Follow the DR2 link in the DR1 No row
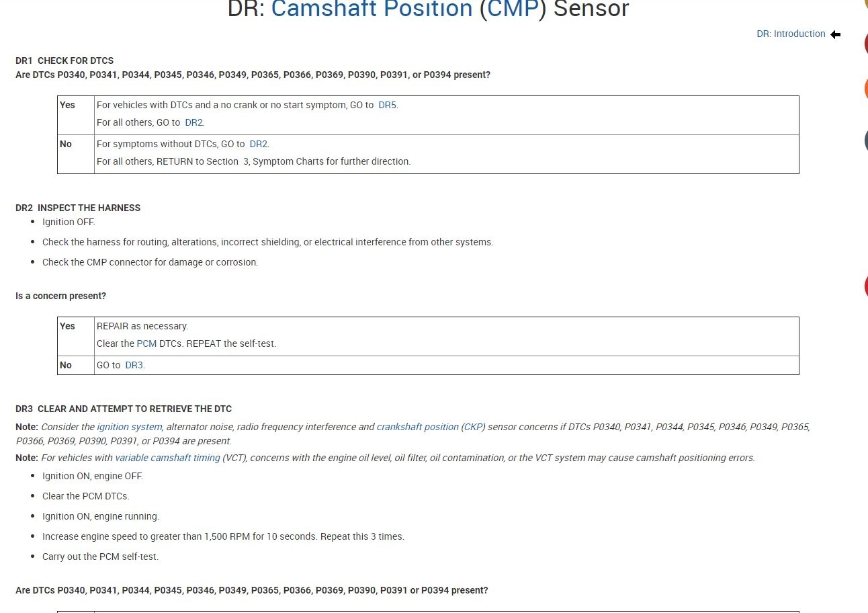 pyautogui.click(x=259, y=144)
